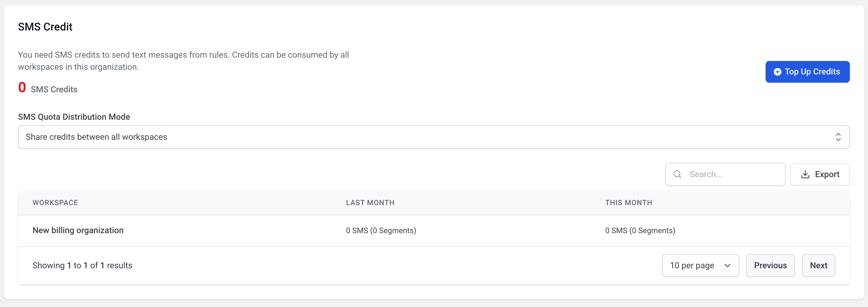Click the magnifier icon in search box
Screen dimensions: 868x307
click(677, 174)
